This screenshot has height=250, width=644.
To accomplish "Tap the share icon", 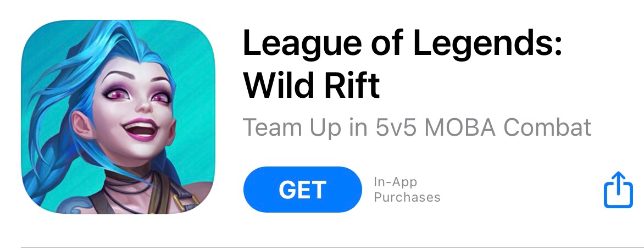I will [x=618, y=190].
